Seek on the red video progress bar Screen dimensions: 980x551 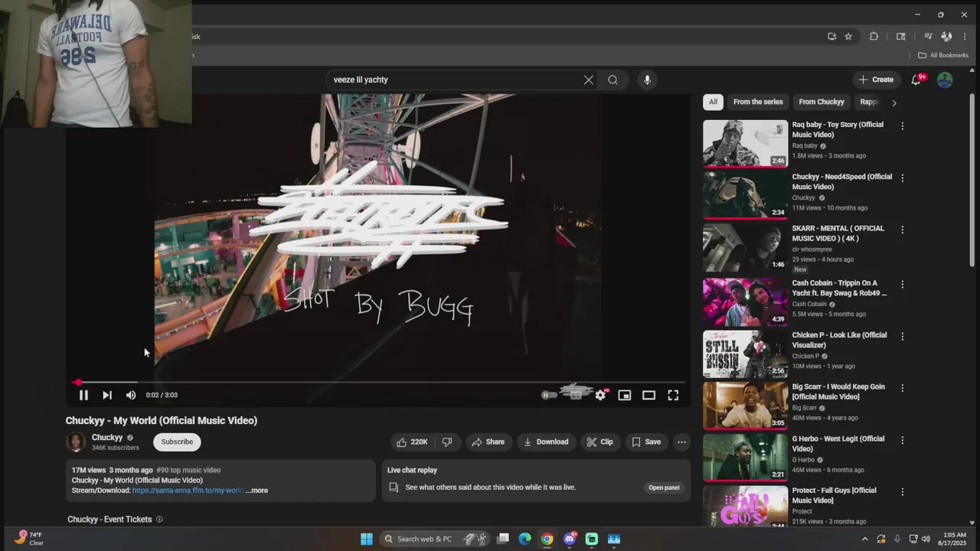(379, 382)
